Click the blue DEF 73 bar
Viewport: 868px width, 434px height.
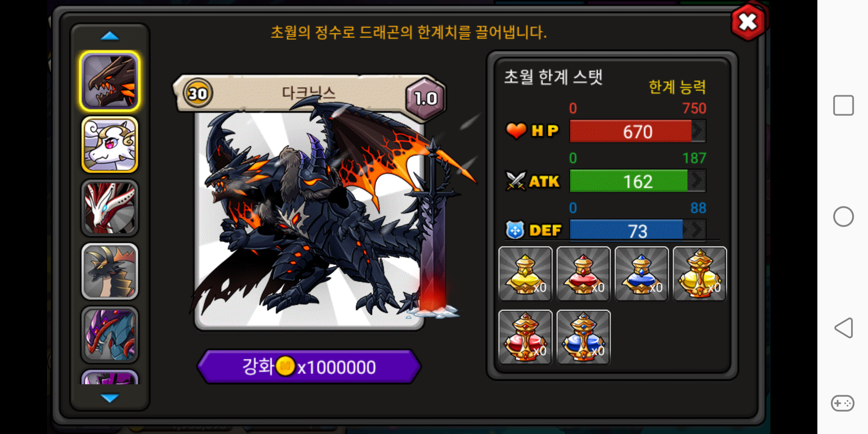coord(637,231)
